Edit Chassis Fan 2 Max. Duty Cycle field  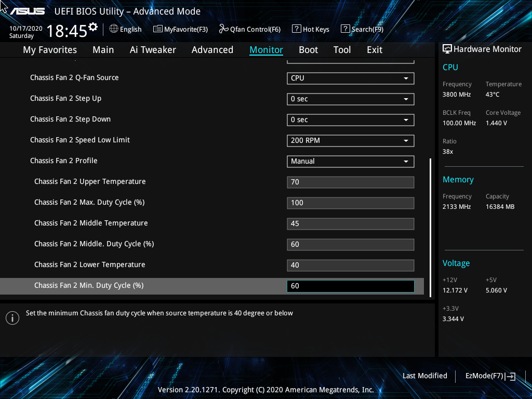(x=351, y=203)
